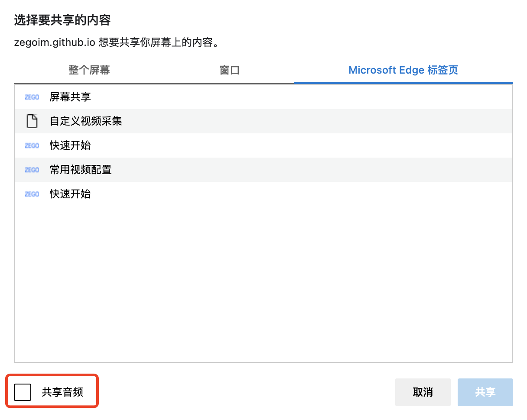
Task: Click the ZEGO icon beside the last 快速开始
Action: pyautogui.click(x=32, y=194)
